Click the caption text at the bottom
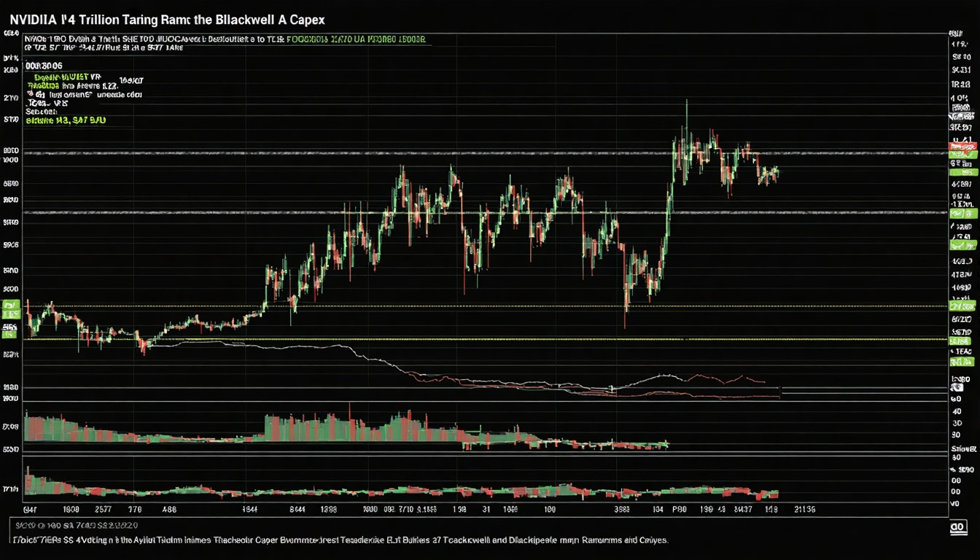This screenshot has width=980, height=560. (x=339, y=540)
